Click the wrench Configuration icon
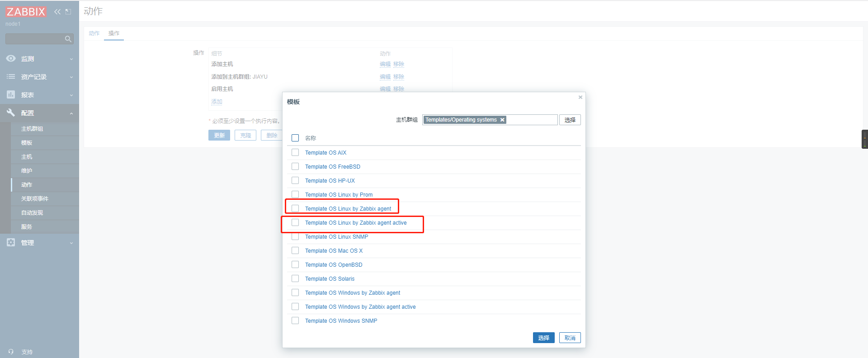This screenshot has height=358, width=868. [x=11, y=113]
